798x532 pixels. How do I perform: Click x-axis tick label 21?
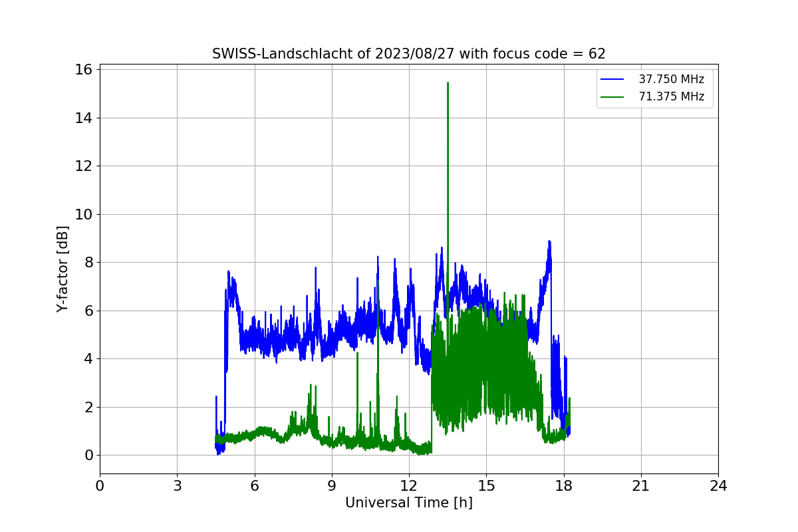click(641, 486)
